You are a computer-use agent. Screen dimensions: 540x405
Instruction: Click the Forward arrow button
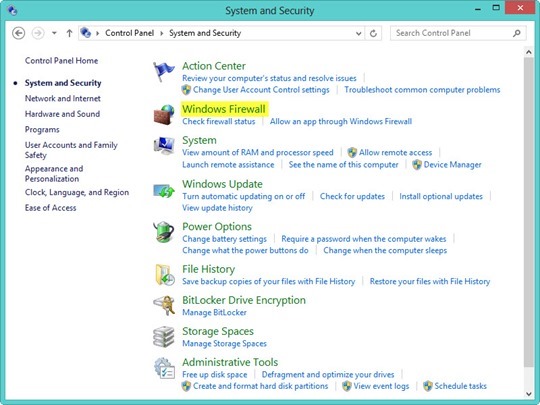click(x=38, y=33)
